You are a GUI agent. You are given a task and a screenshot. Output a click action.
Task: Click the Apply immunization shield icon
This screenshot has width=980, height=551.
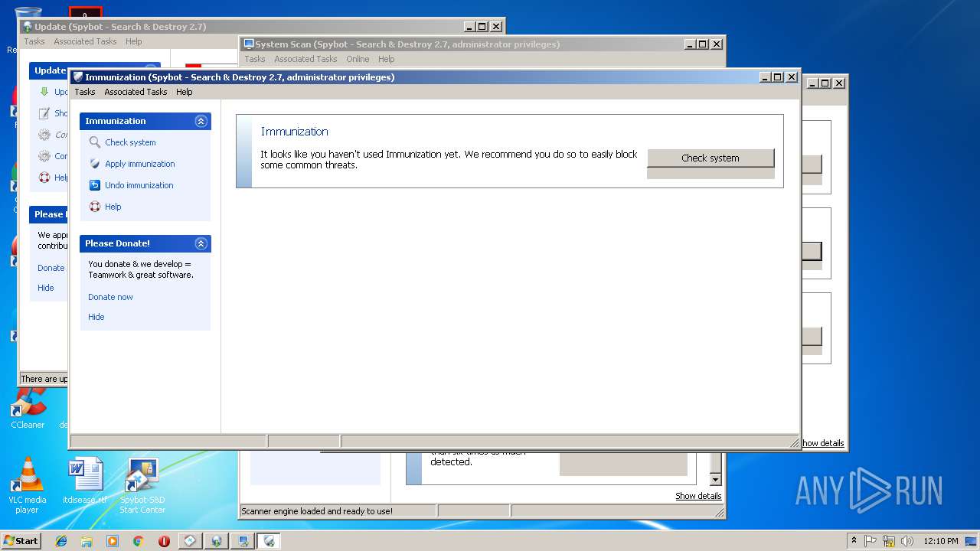95,164
